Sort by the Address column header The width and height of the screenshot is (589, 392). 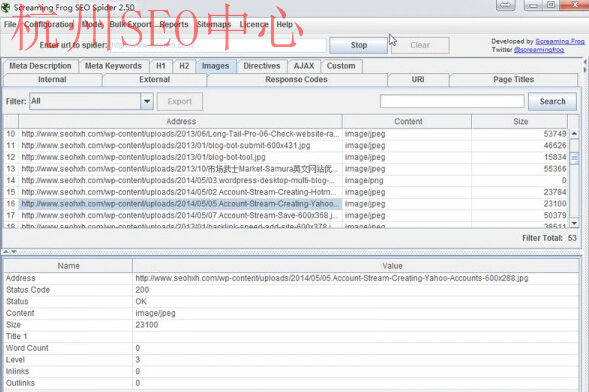181,122
